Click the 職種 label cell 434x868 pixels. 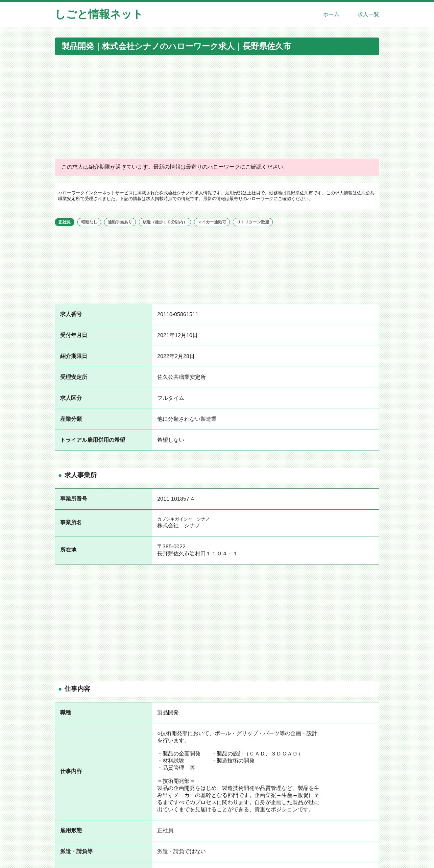[103, 713]
